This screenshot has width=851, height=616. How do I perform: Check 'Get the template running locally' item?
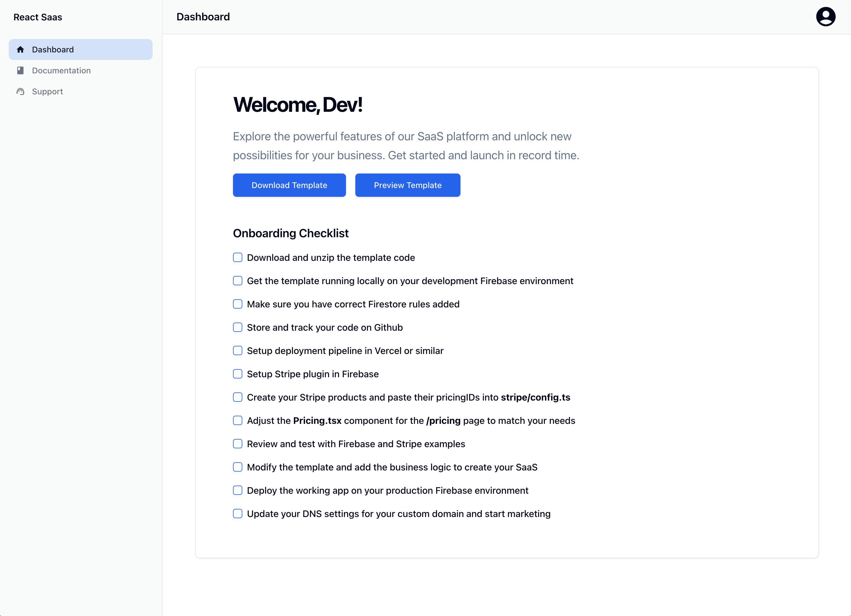tap(238, 281)
